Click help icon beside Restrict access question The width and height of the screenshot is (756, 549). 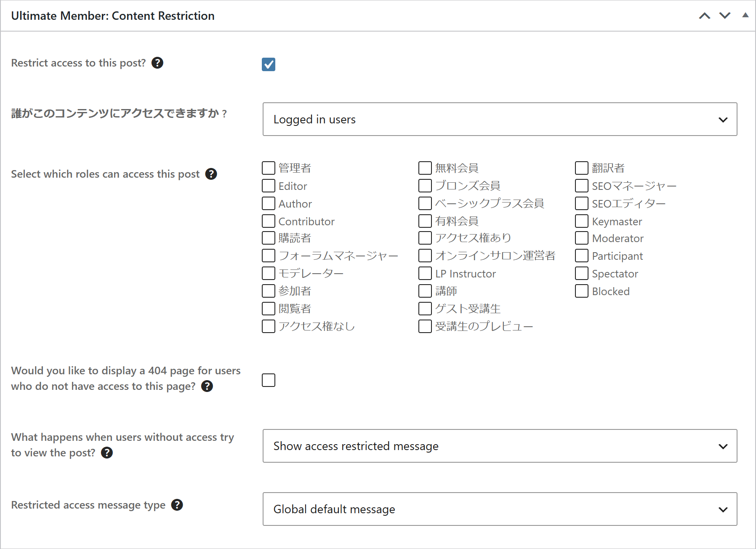[157, 63]
